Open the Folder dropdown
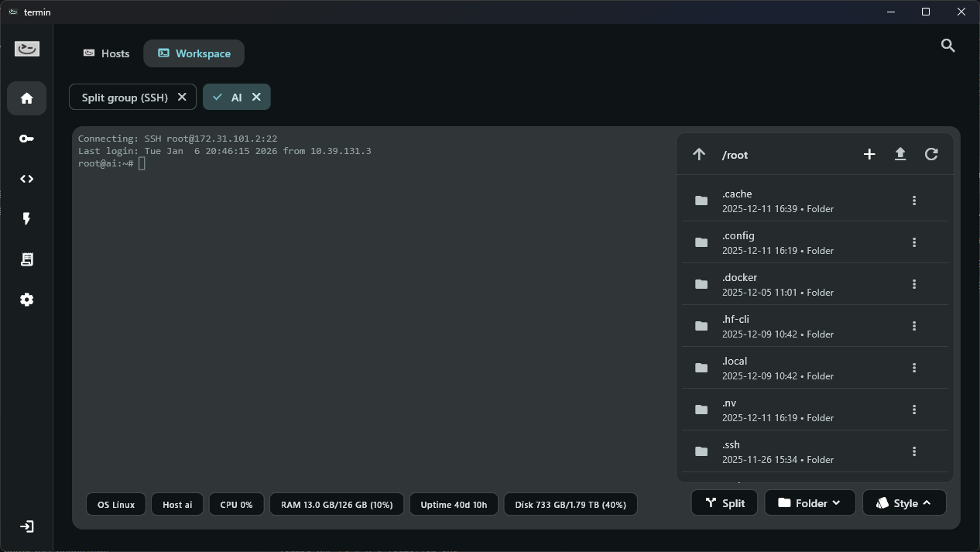 pyautogui.click(x=810, y=503)
